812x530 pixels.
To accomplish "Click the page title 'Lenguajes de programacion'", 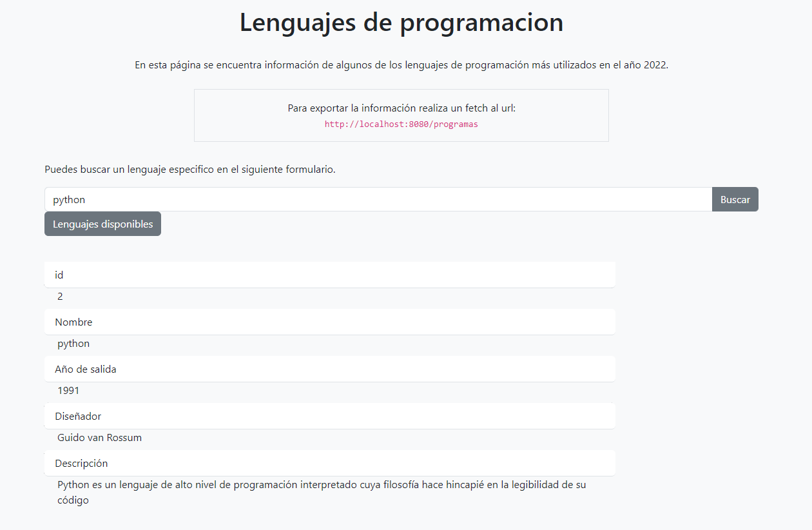I will (x=401, y=23).
